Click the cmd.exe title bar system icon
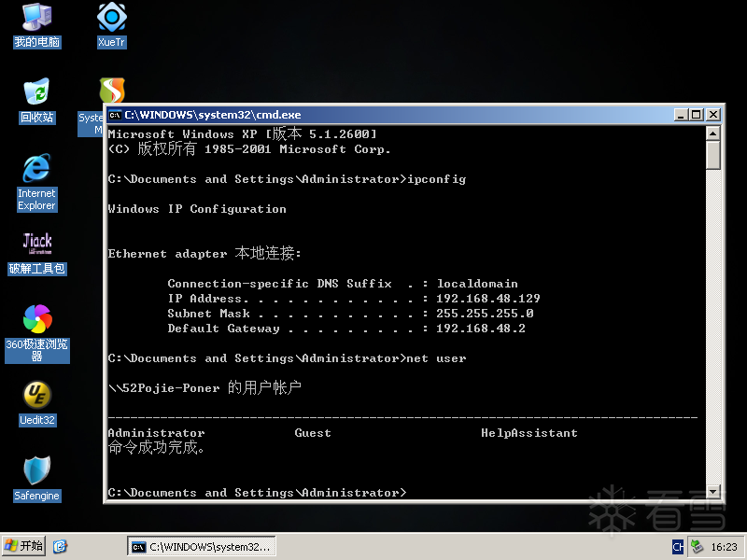This screenshot has width=747, height=560. tap(115, 115)
